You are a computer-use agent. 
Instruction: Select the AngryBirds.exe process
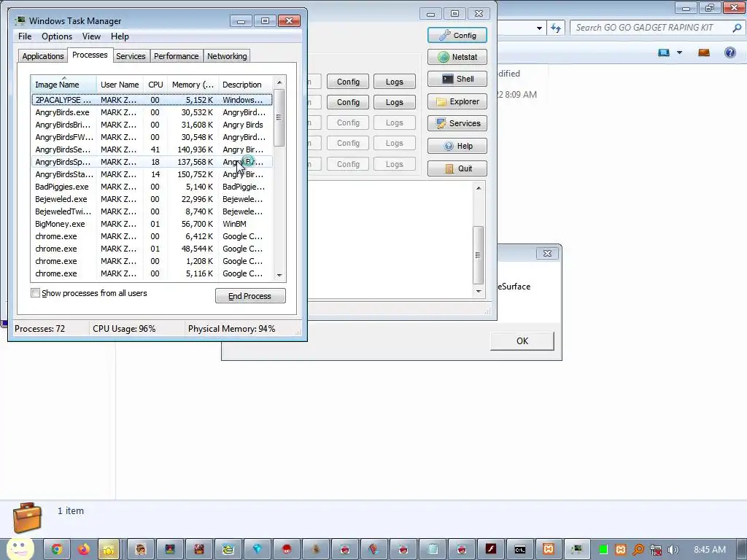tap(152, 112)
